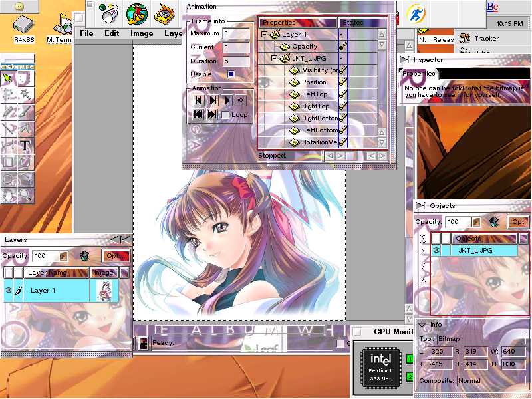The height and width of the screenshot is (399, 532).
Task: Collapse the JKT_L.JPG tree node
Action: (x=274, y=59)
